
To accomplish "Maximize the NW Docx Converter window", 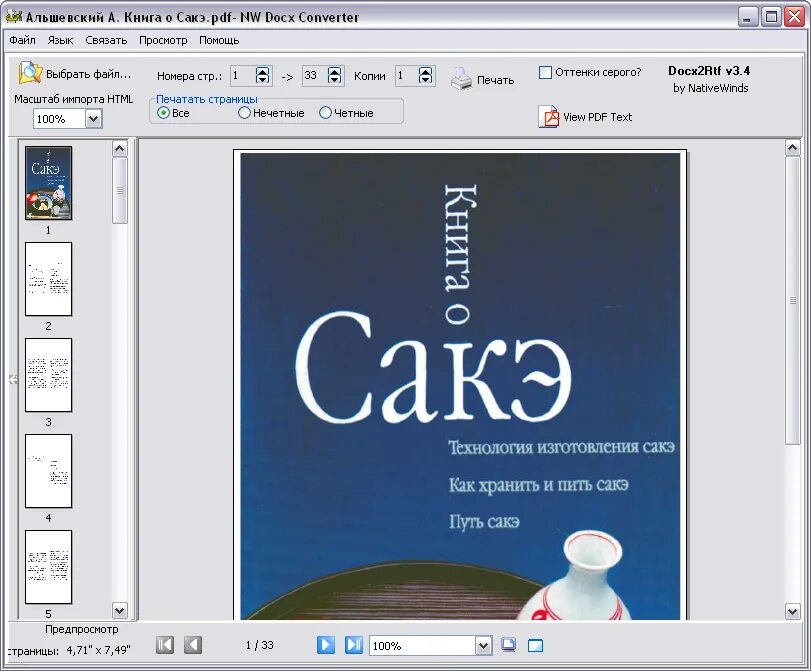I will click(771, 17).
